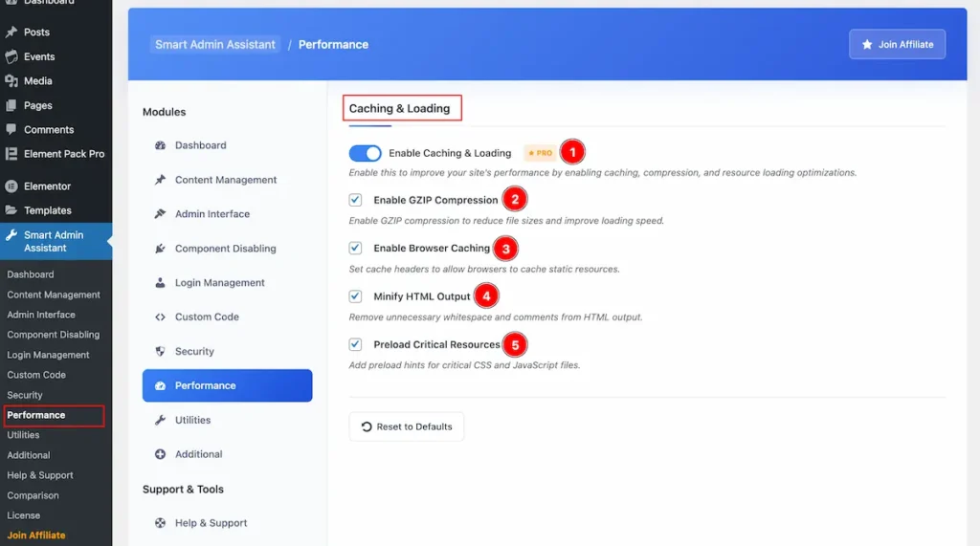Open the Custom Code submenu link in sidebar
This screenshot has width=980, height=546.
tap(36, 375)
